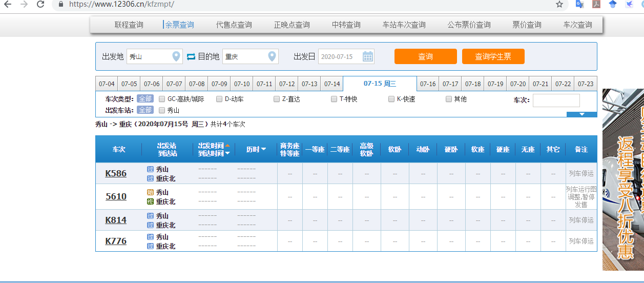Click the browser address bar URL

[121, 4]
